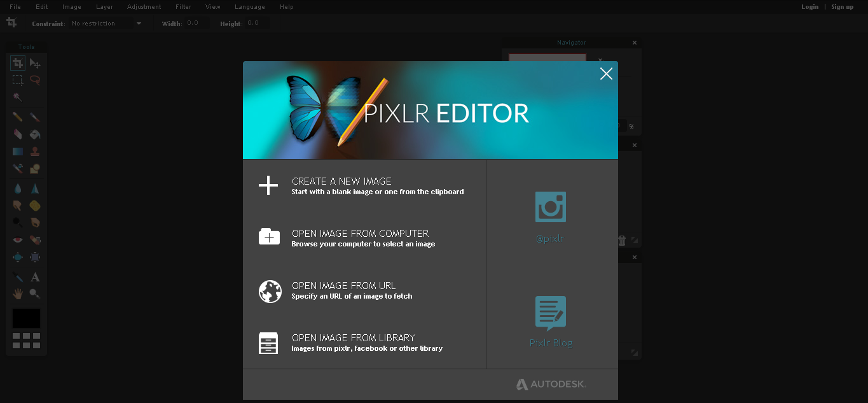The image size is (868, 403).
Task: Click the Login link
Action: pyautogui.click(x=810, y=7)
